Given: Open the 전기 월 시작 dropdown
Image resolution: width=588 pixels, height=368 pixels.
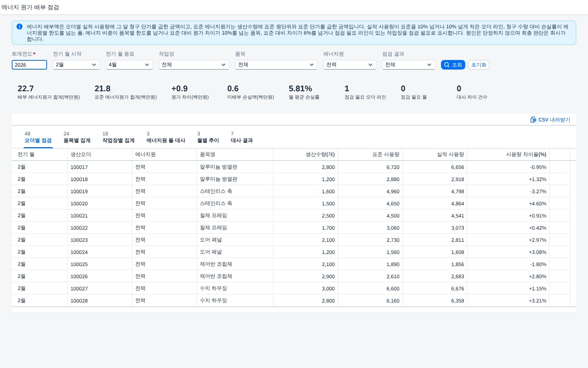Looking at the screenshot, I should click(76, 65).
